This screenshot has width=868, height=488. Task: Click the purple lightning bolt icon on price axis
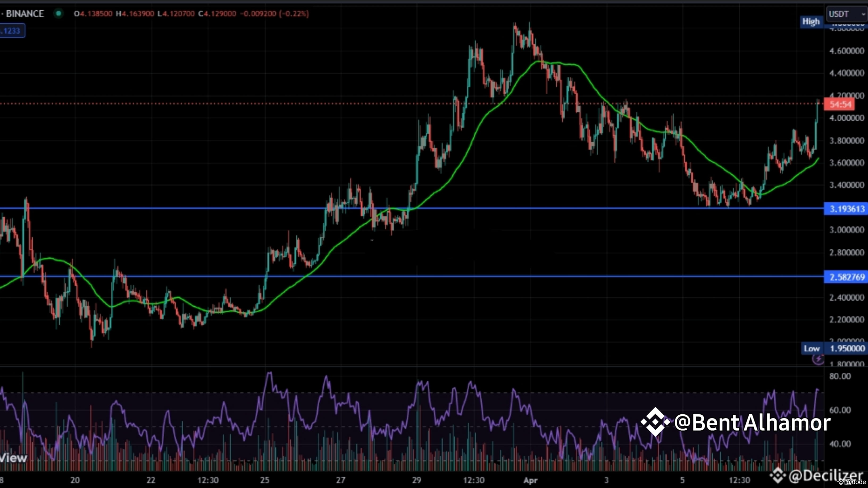click(818, 359)
